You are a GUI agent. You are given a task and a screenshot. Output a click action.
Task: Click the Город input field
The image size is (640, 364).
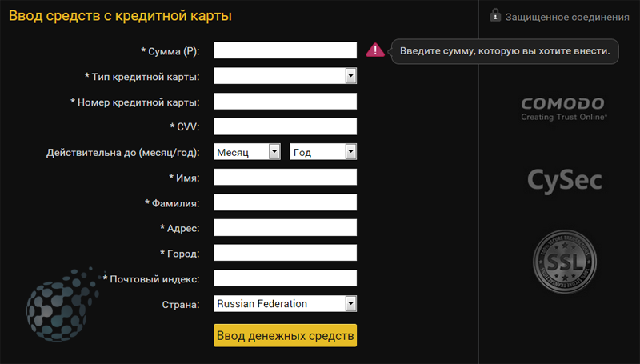285,253
